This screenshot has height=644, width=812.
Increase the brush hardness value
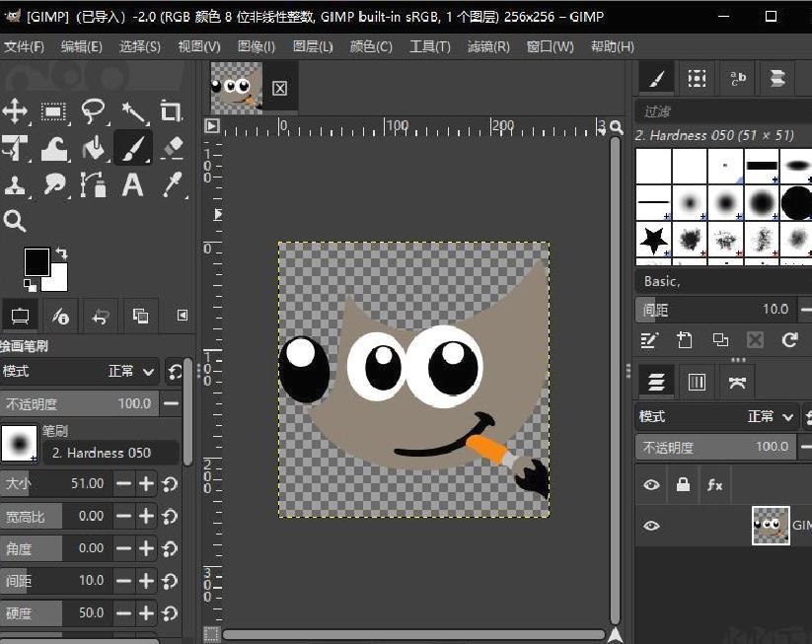147,613
